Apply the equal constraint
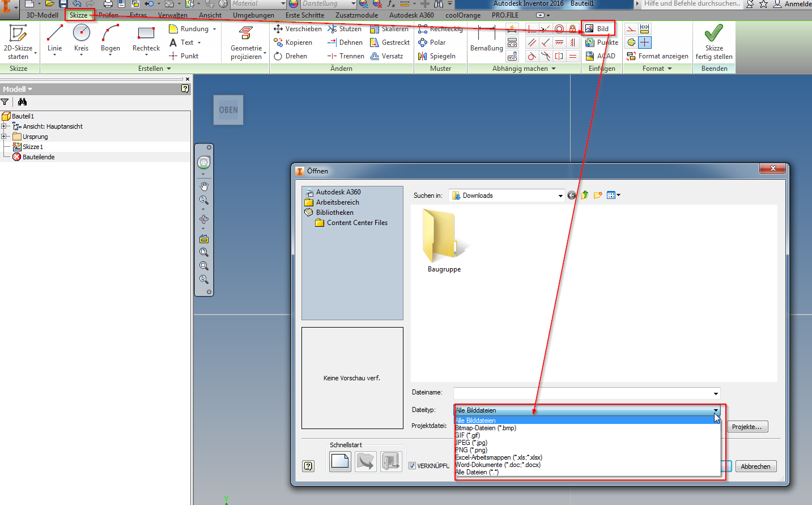 point(573,56)
